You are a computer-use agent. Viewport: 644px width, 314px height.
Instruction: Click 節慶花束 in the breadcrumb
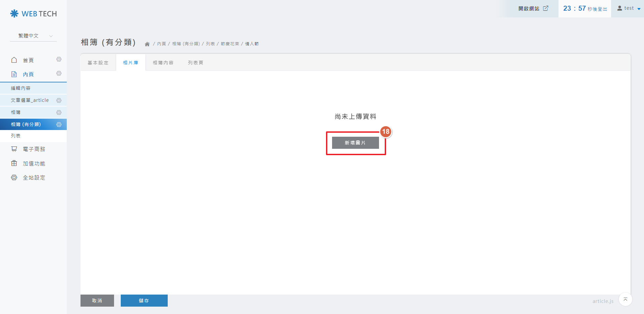pos(230,44)
